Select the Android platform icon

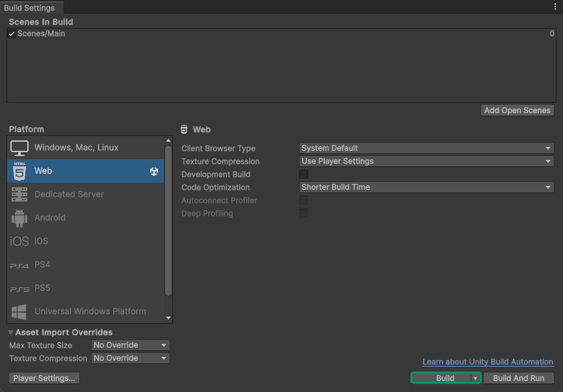19,218
